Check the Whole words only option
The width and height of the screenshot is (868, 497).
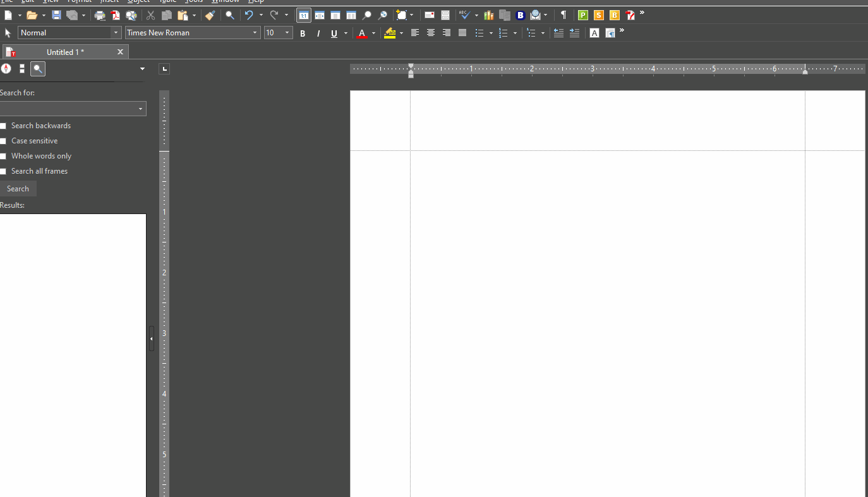pyautogui.click(x=3, y=157)
